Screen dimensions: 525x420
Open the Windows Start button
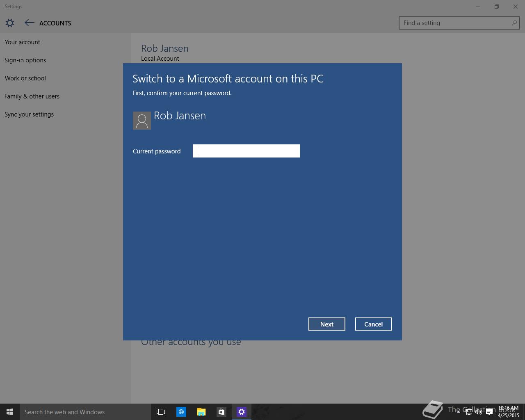[10, 412]
